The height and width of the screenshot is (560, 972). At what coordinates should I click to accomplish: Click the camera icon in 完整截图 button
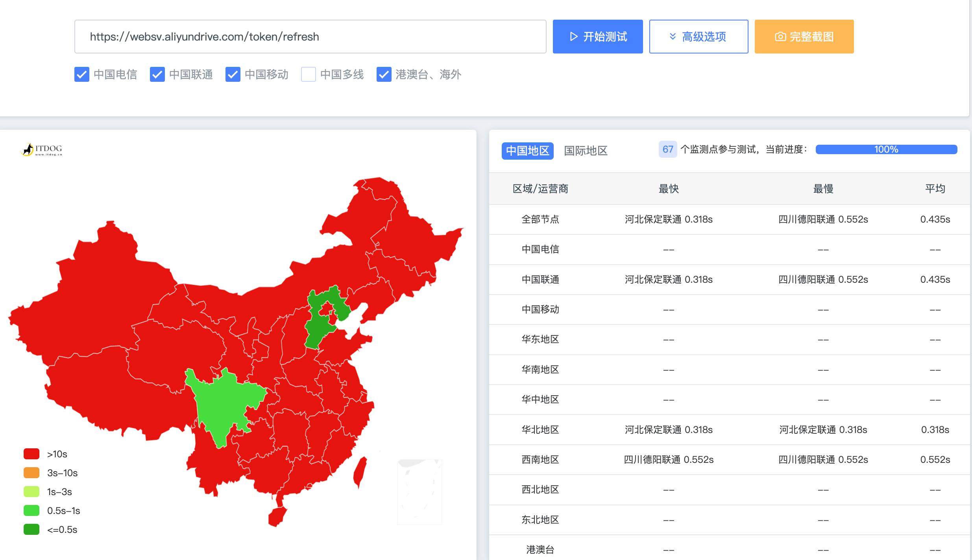[780, 37]
